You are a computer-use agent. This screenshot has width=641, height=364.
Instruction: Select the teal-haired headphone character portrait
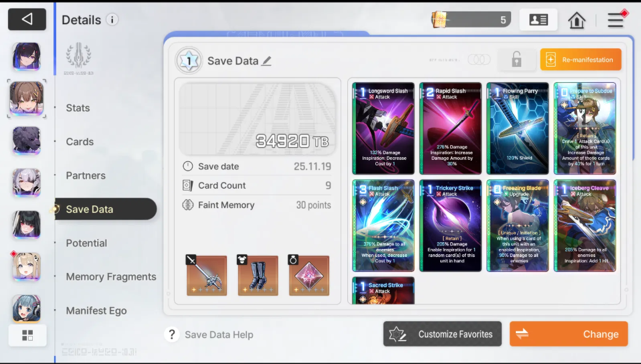[x=27, y=308]
